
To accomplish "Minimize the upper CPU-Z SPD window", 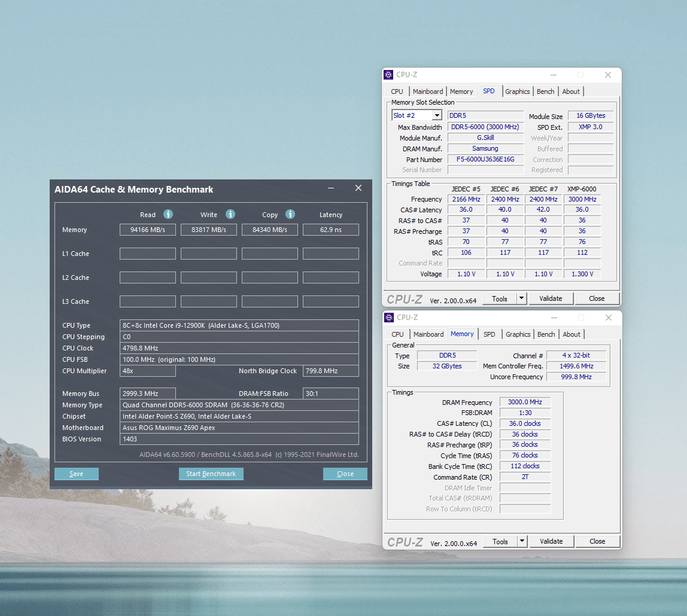I will 554,75.
